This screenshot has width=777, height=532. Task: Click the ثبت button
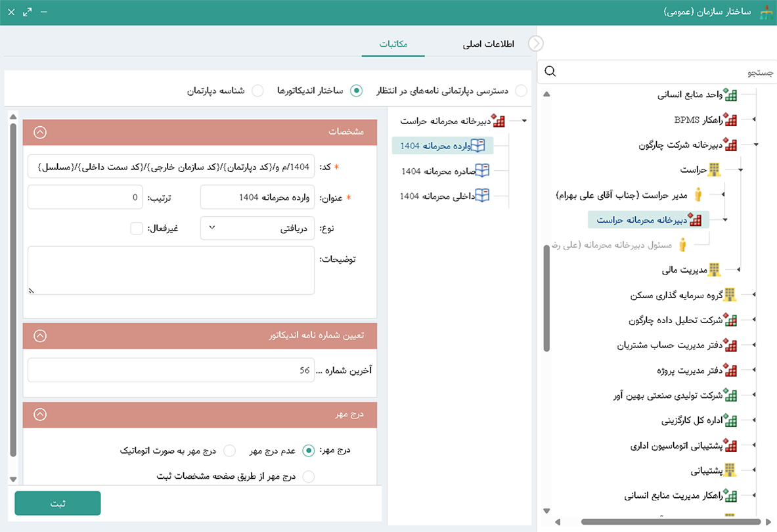pyautogui.click(x=58, y=503)
